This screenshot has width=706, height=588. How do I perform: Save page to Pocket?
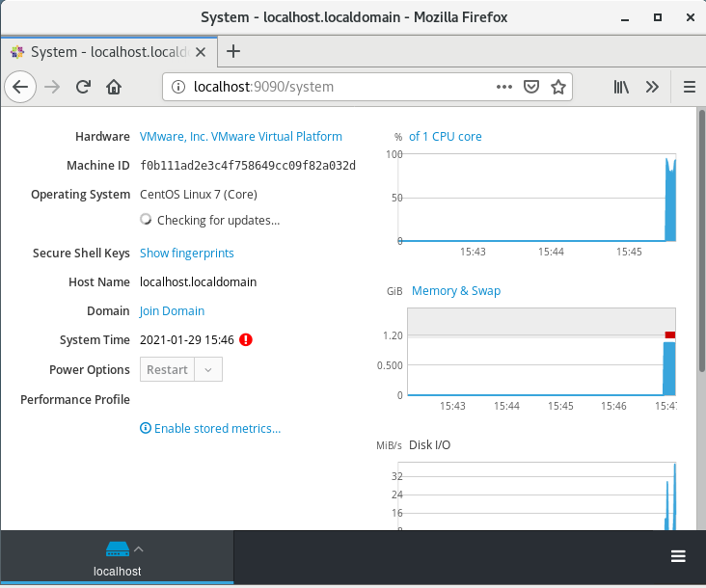pos(530,87)
